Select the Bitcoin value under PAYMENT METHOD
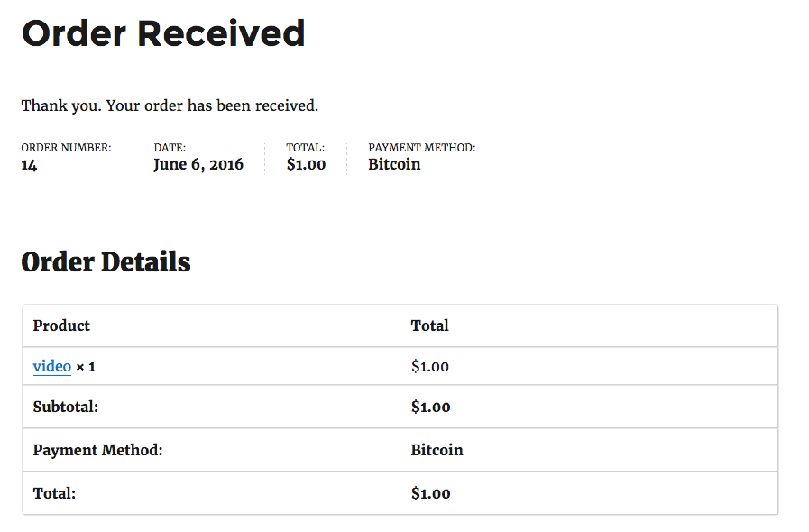This screenshot has height=532, width=809. click(394, 164)
